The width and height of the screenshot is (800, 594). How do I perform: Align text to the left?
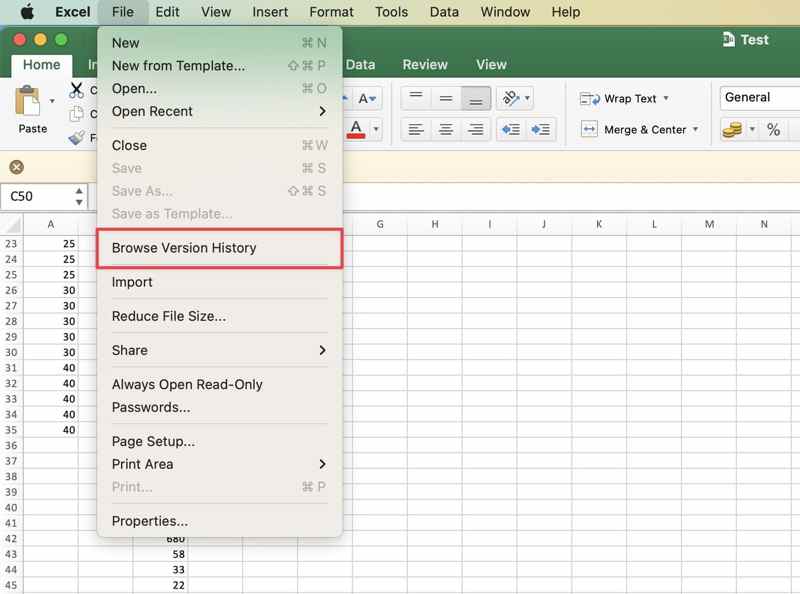point(416,130)
